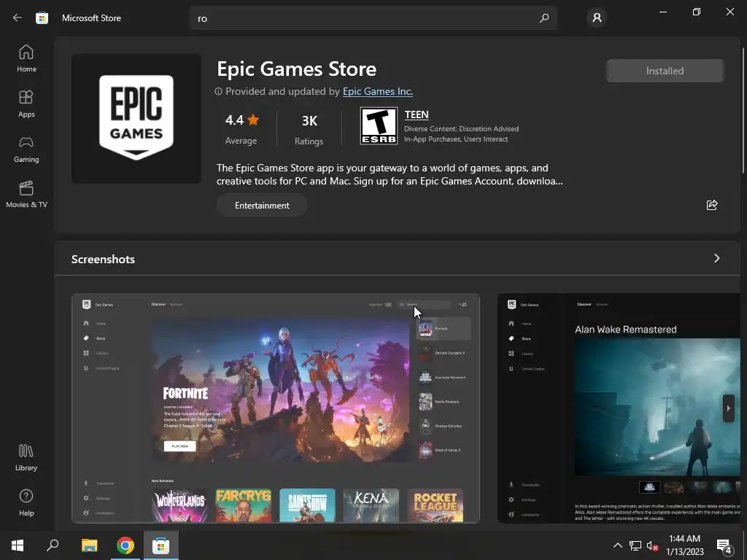Open the Epic Games Inc. publisher link
This screenshot has width=747, height=560.
(x=377, y=91)
